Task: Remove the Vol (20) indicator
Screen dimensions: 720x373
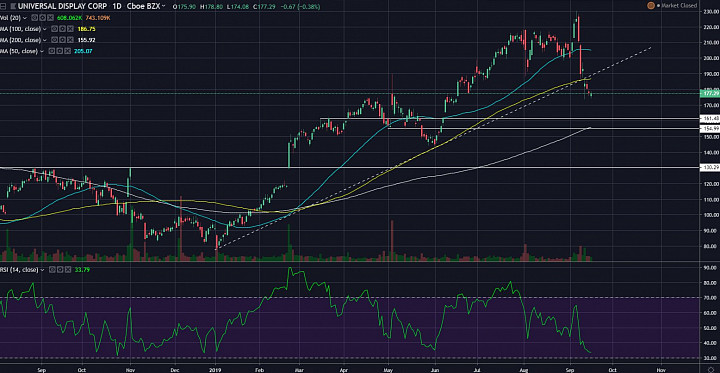Action: pyautogui.click(x=51, y=18)
